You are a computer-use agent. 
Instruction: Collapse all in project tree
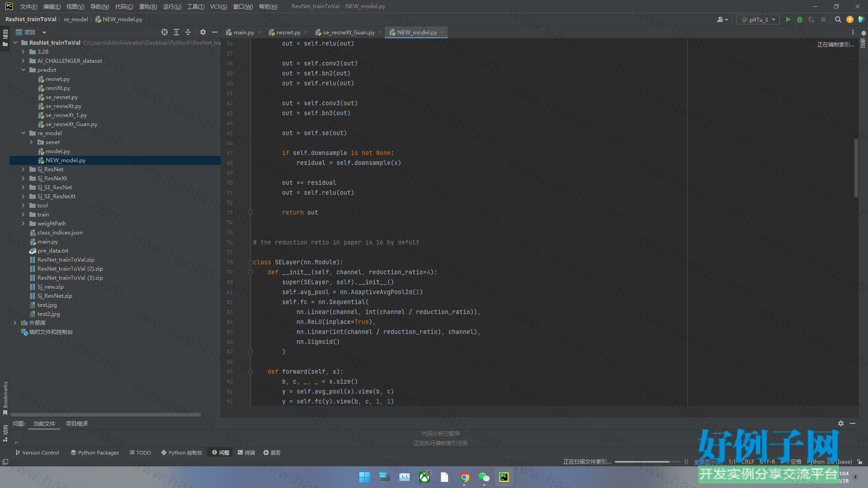point(188,32)
